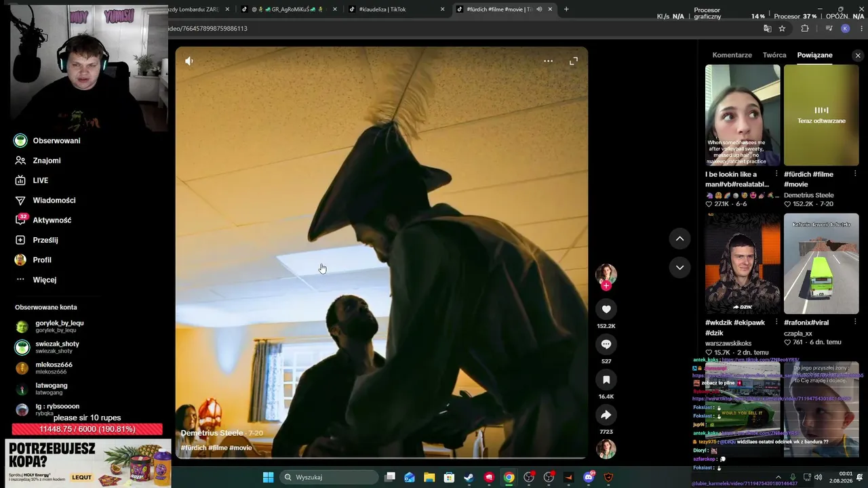Like the video with the heart icon
This screenshot has height=488, width=868.
point(606,309)
